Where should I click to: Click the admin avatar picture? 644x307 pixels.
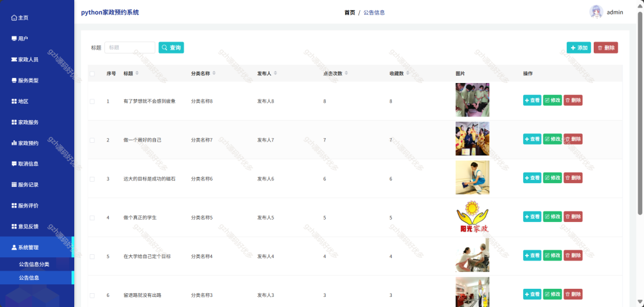tap(596, 12)
